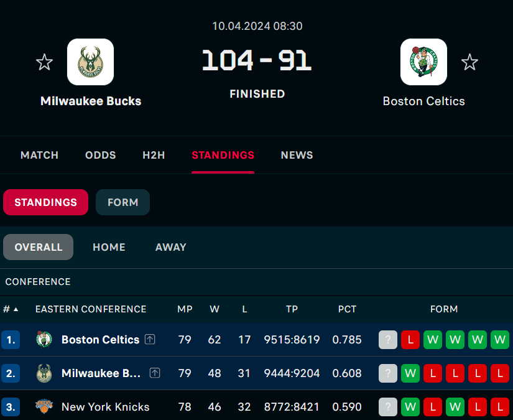Switch standings to HOME view

[x=109, y=247]
